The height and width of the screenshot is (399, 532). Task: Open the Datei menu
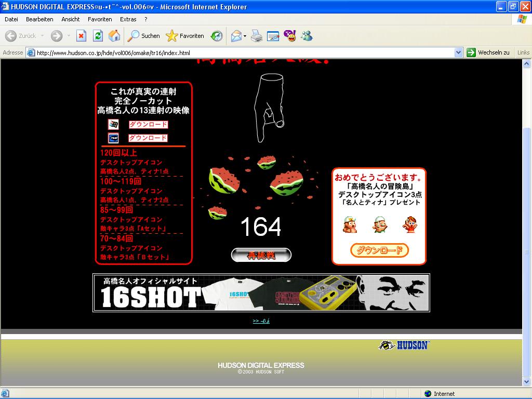tap(11, 19)
